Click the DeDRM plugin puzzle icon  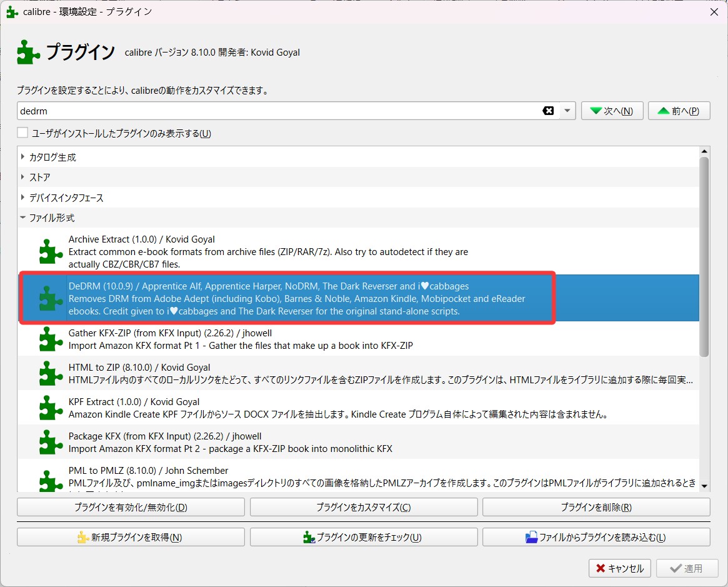pos(51,298)
